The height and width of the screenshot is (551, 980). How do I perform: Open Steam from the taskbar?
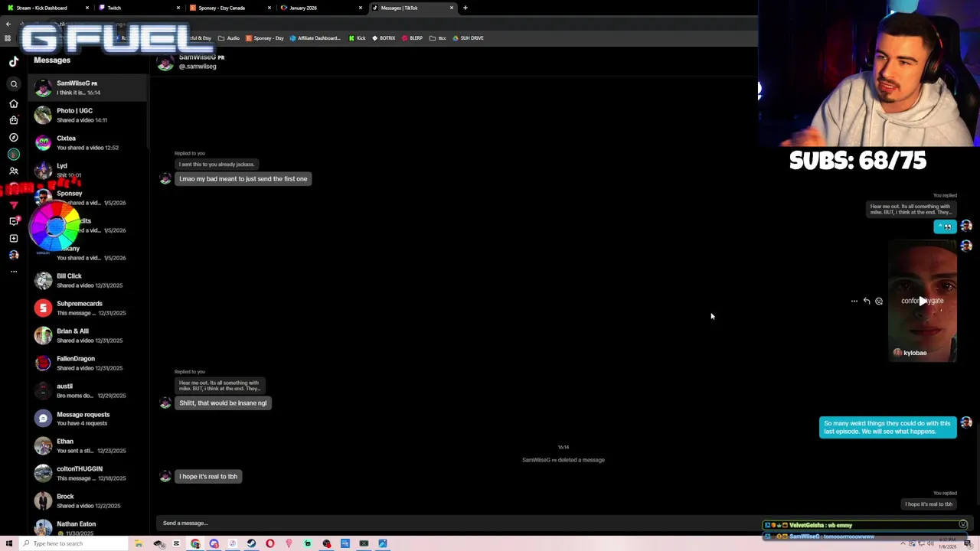point(251,544)
